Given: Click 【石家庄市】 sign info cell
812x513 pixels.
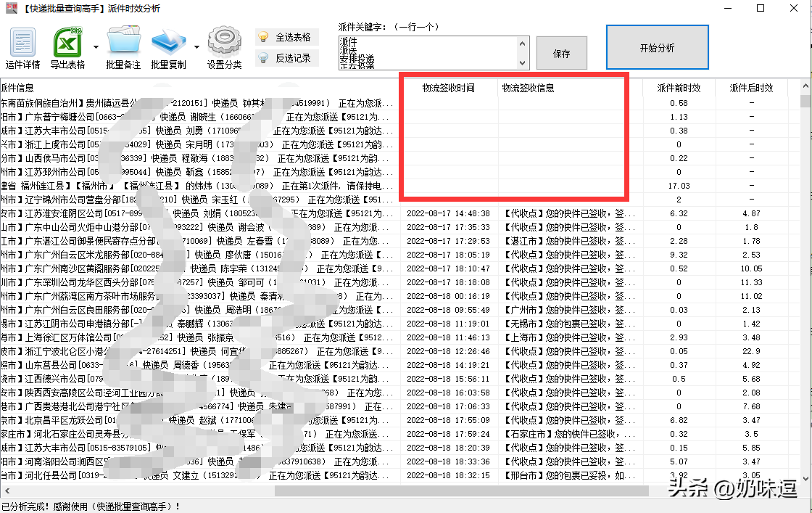Looking at the screenshot, I should (569, 434).
